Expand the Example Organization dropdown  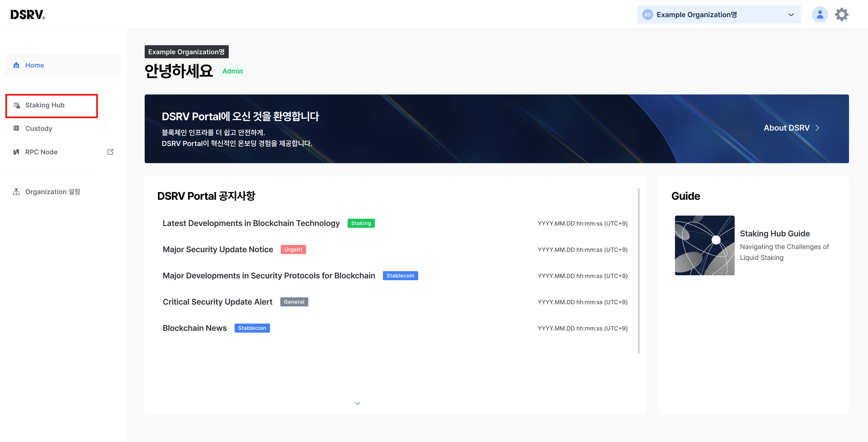pyautogui.click(x=791, y=15)
